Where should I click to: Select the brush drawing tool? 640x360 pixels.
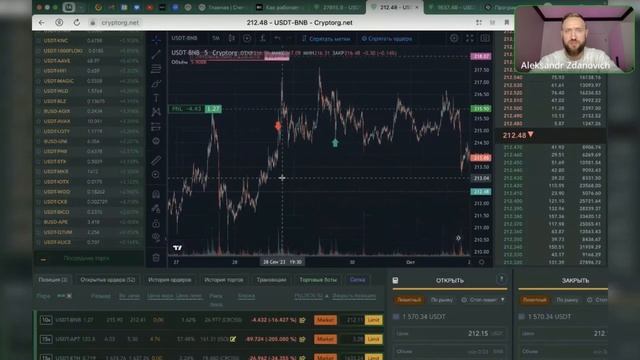[x=156, y=84]
